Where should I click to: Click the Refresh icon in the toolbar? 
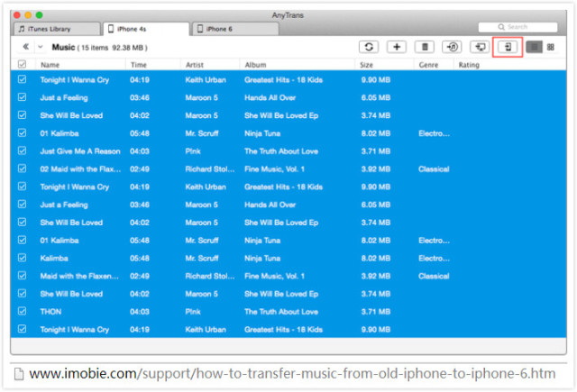pos(369,47)
